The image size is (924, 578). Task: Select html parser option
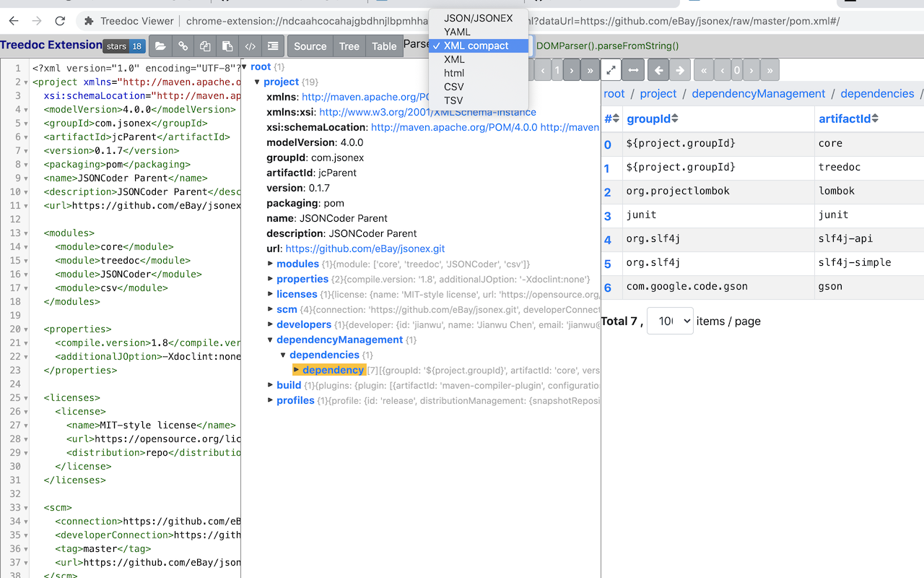(x=478, y=73)
